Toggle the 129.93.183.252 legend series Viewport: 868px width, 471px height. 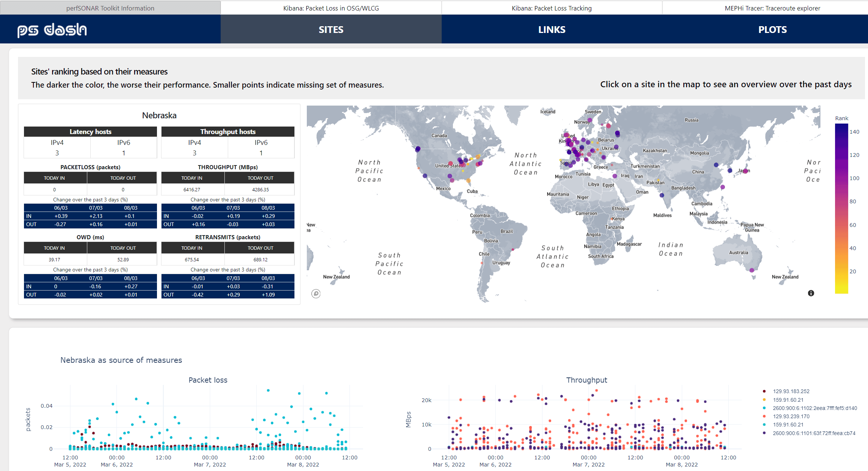(x=791, y=391)
